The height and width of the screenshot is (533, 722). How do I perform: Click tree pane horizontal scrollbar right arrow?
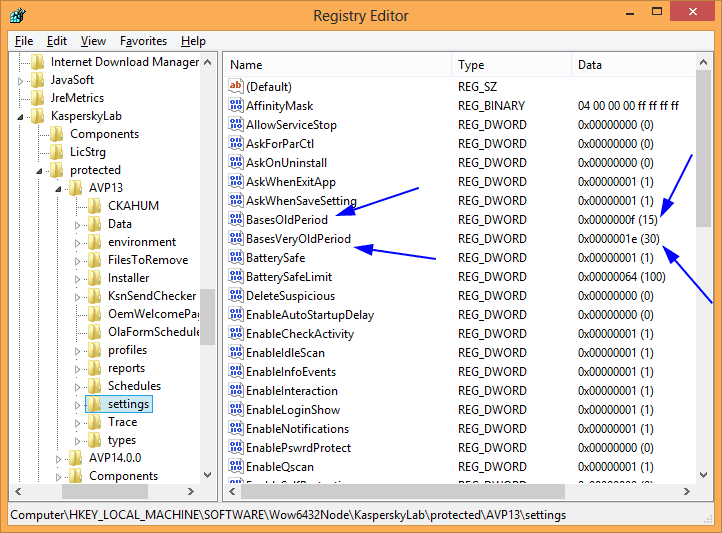coord(191,492)
